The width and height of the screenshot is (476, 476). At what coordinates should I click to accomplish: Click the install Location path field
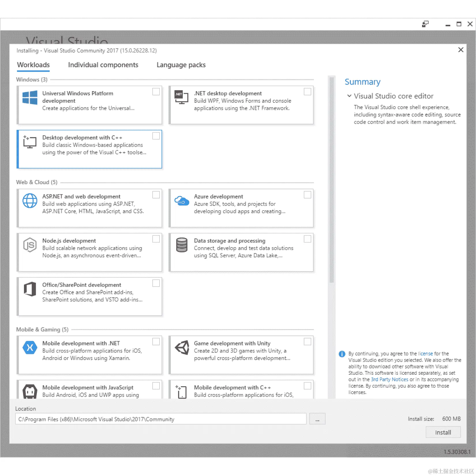pyautogui.click(x=161, y=419)
